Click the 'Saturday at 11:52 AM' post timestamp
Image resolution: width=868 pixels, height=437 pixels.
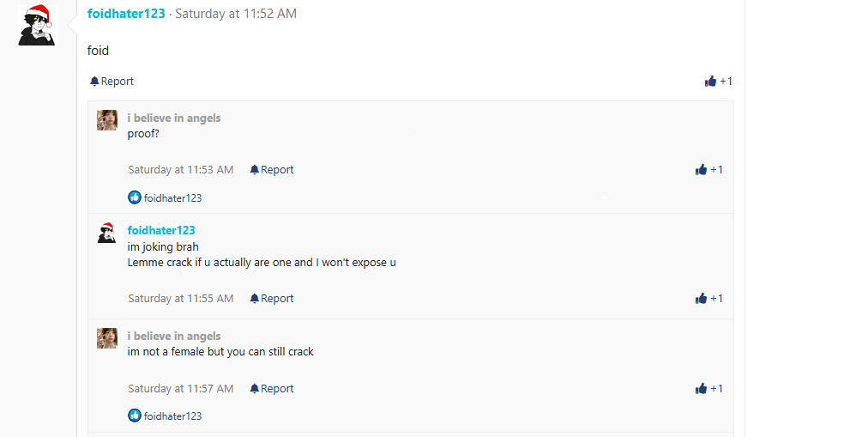tap(236, 14)
